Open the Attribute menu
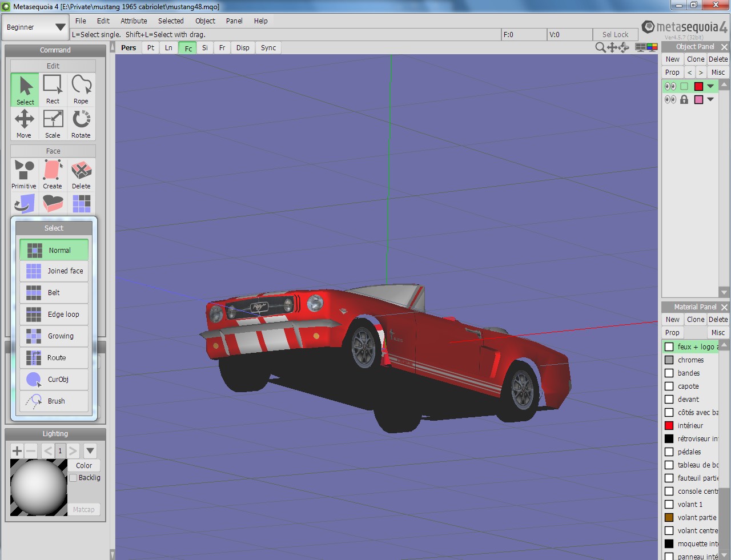 [134, 21]
